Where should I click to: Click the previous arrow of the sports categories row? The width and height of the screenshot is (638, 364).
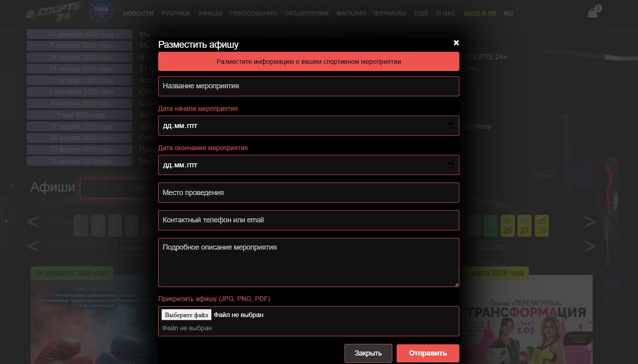click(33, 246)
